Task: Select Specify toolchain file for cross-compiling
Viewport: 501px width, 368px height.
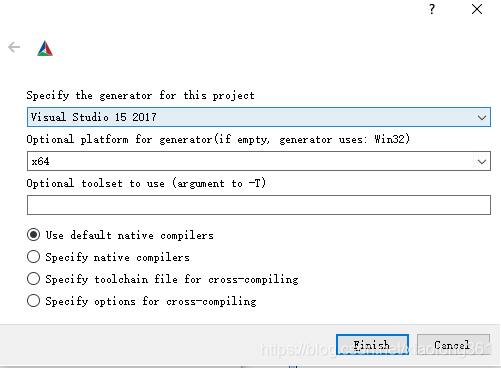Action: tap(33, 279)
